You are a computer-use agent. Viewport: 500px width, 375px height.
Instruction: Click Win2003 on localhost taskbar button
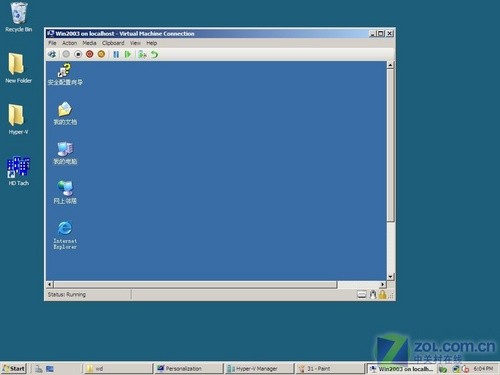(401, 369)
